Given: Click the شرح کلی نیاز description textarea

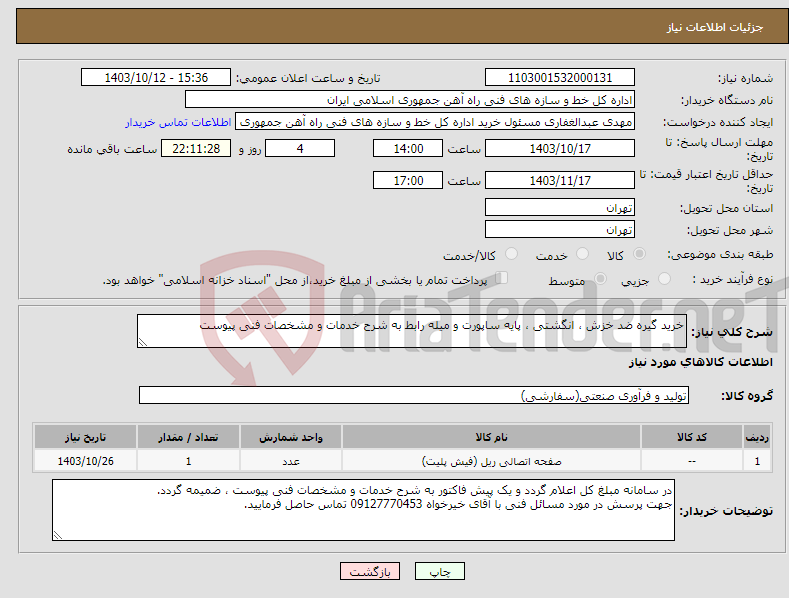Looking at the screenshot, I should 412,331.
